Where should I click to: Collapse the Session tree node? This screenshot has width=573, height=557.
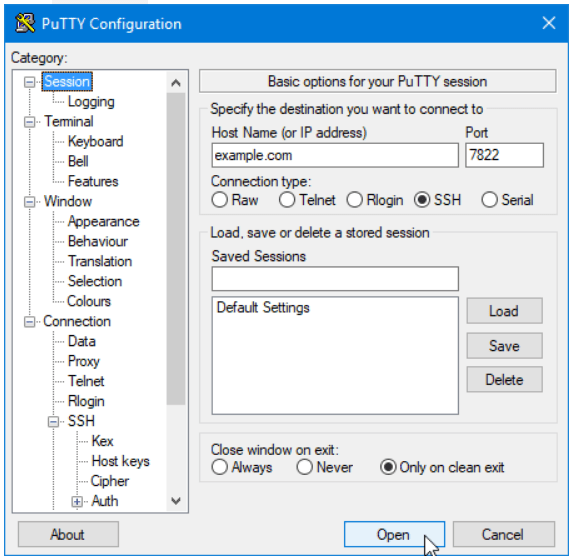click(x=30, y=82)
